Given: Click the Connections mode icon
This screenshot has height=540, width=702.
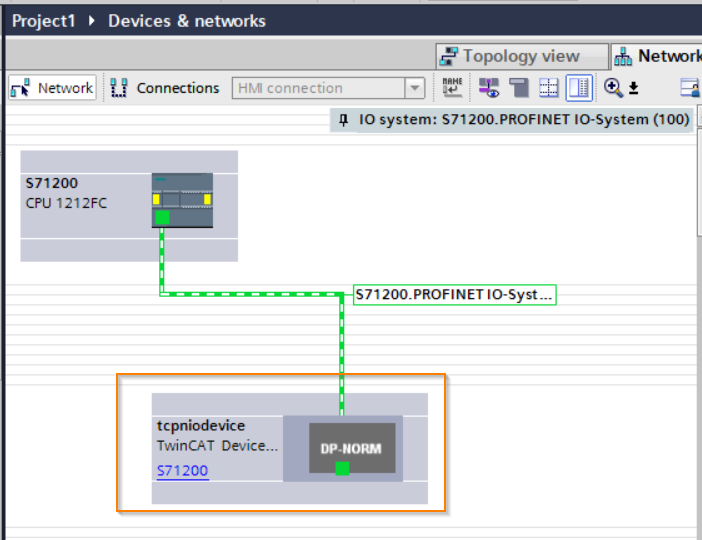Looking at the screenshot, I should (x=119, y=88).
